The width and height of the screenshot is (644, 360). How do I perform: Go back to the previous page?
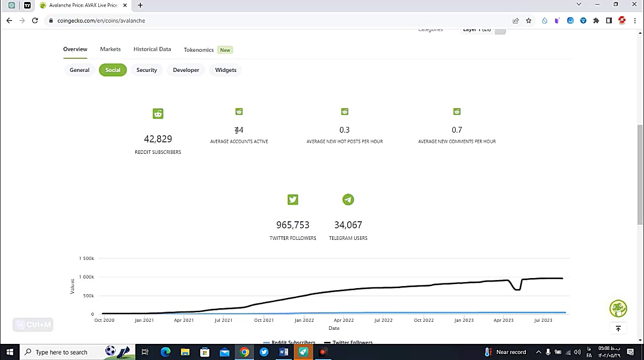(x=9, y=21)
